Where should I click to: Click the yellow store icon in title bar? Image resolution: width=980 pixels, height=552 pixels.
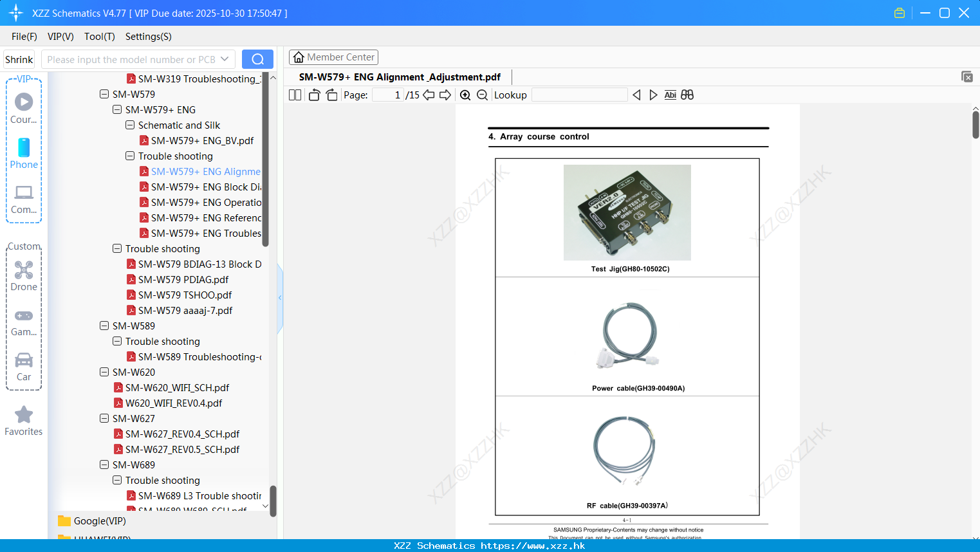(x=900, y=13)
